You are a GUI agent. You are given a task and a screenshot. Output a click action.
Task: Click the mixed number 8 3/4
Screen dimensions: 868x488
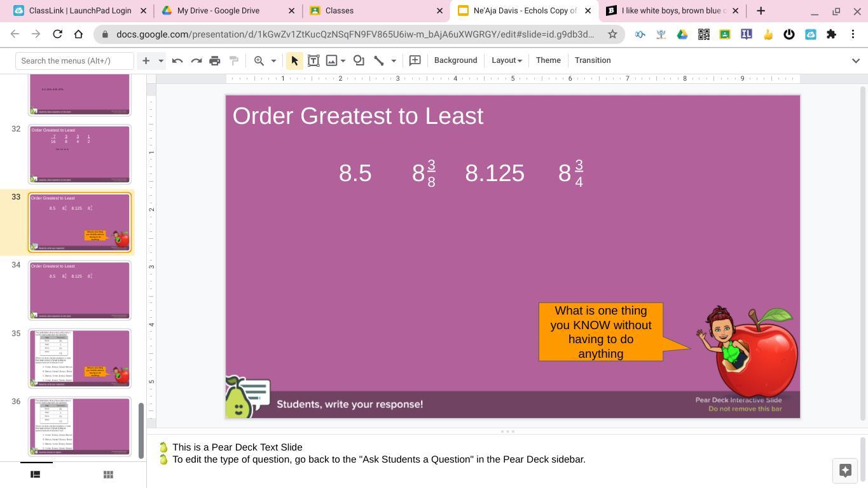(570, 173)
